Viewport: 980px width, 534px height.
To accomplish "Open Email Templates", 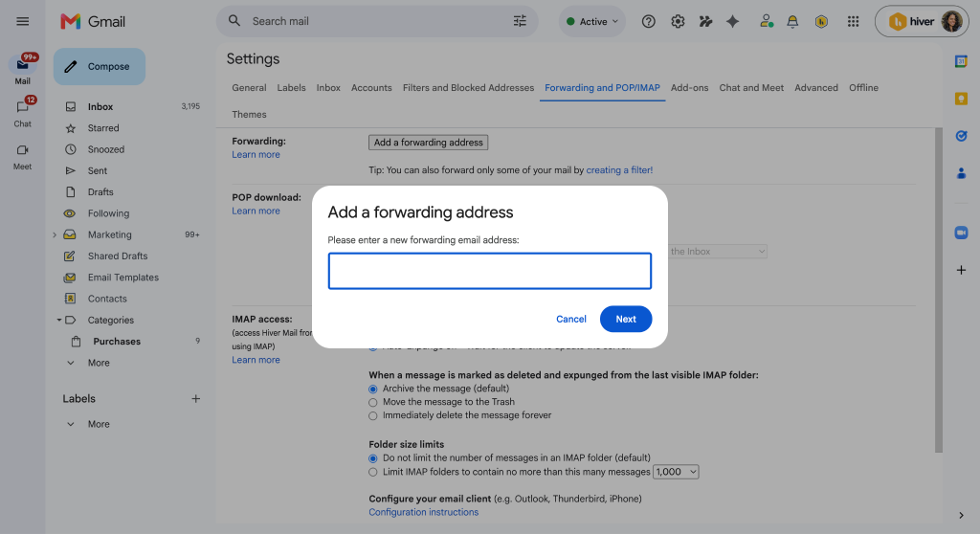I will tap(123, 277).
